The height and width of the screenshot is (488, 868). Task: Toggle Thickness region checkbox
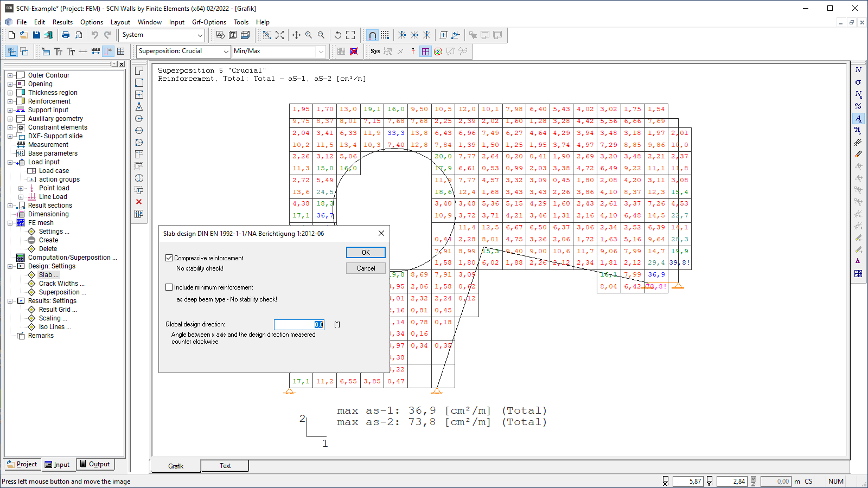pos(21,93)
